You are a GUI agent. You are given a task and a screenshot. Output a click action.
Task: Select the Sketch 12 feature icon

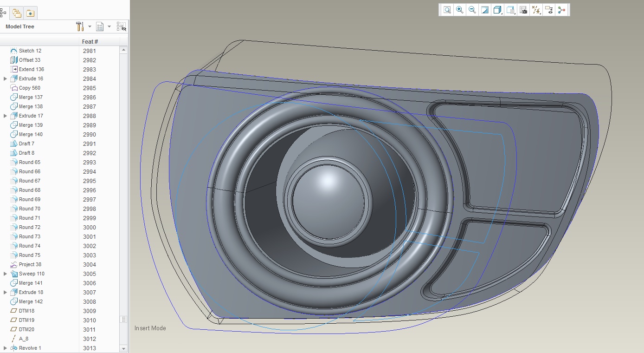point(13,51)
